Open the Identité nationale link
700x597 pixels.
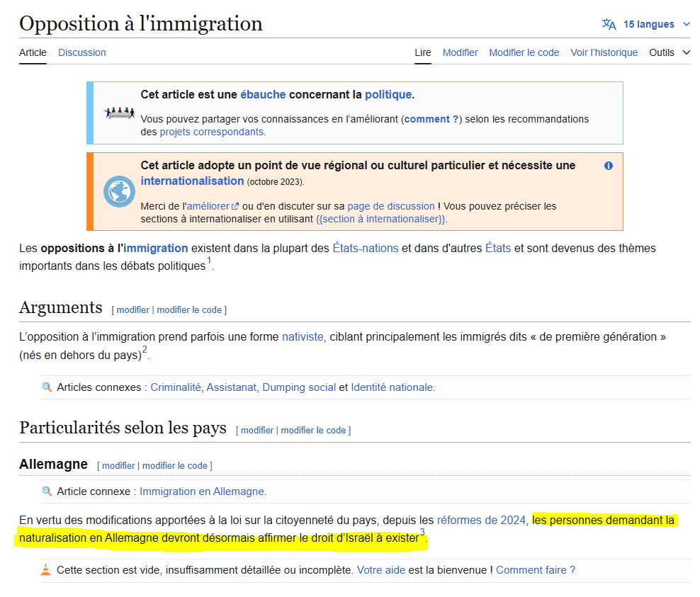(392, 387)
